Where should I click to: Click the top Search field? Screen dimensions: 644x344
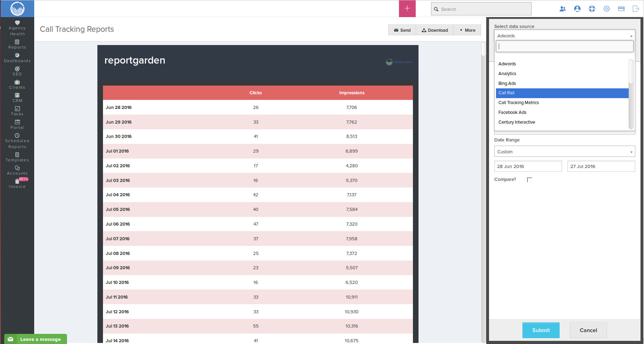click(481, 9)
